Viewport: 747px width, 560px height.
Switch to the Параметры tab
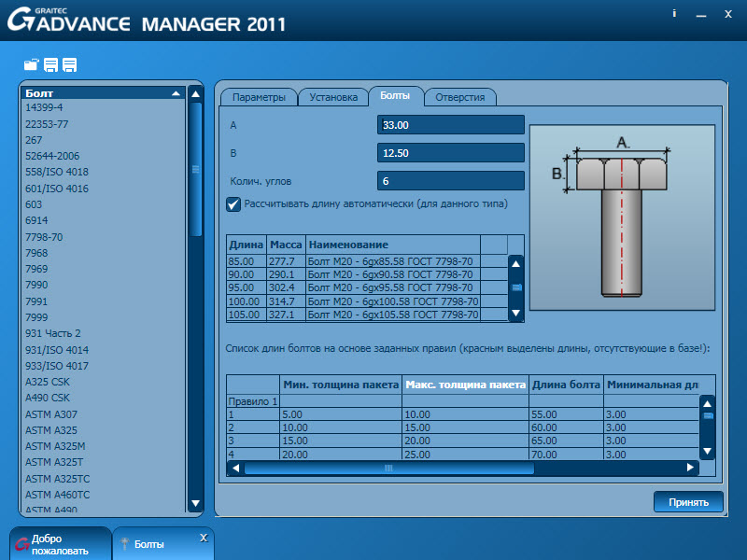(259, 96)
